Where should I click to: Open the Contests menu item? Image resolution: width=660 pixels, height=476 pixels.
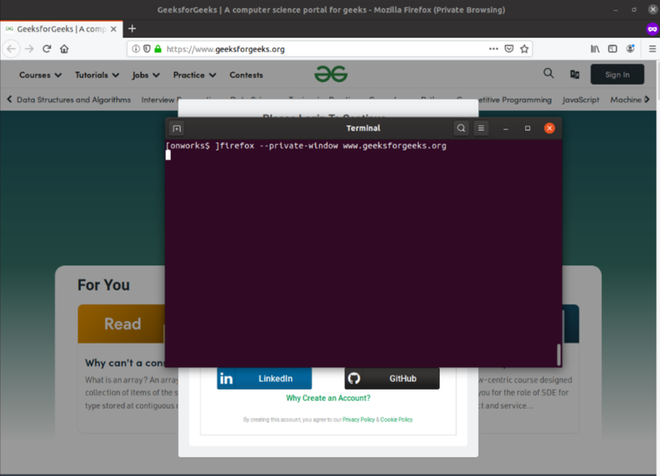point(246,75)
